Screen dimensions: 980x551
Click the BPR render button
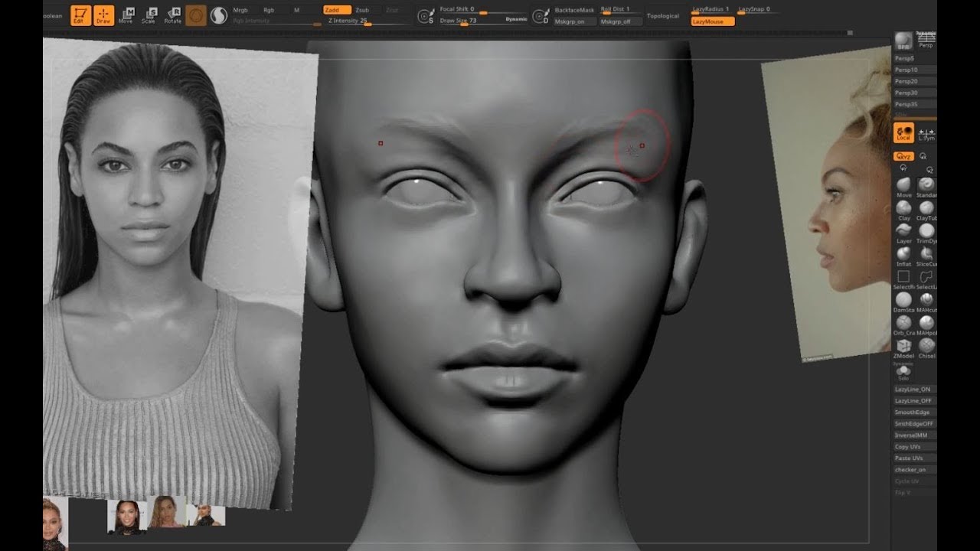point(903,42)
